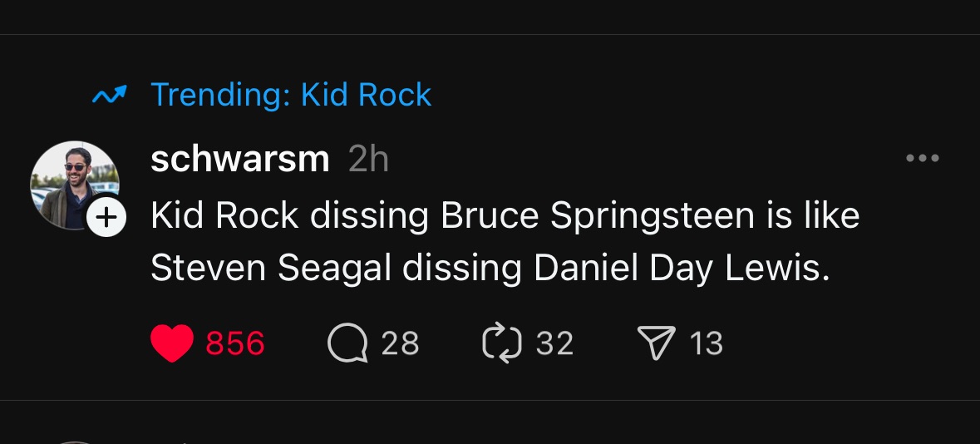Open the 28 replies count
This screenshot has height=444, width=980.
[400, 343]
